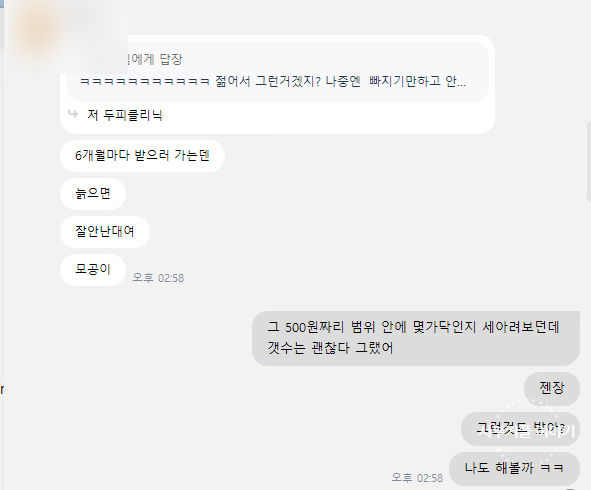591x490 pixels.
Task: Click the chat window vertical scrollbar thumb
Action: coord(589,161)
